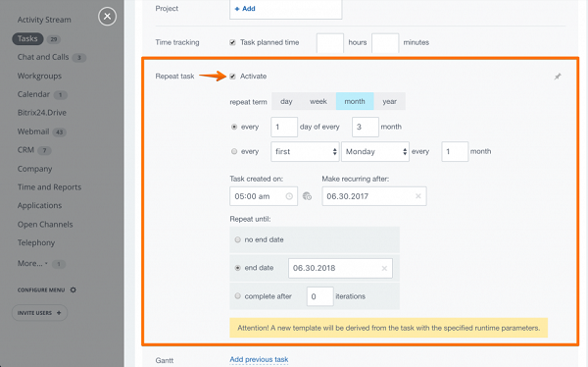Click the Task created on time field
This screenshot has width=588, height=367.
click(264, 196)
